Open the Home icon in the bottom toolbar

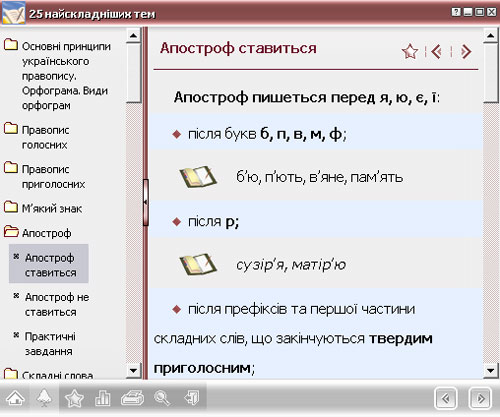click(x=15, y=398)
